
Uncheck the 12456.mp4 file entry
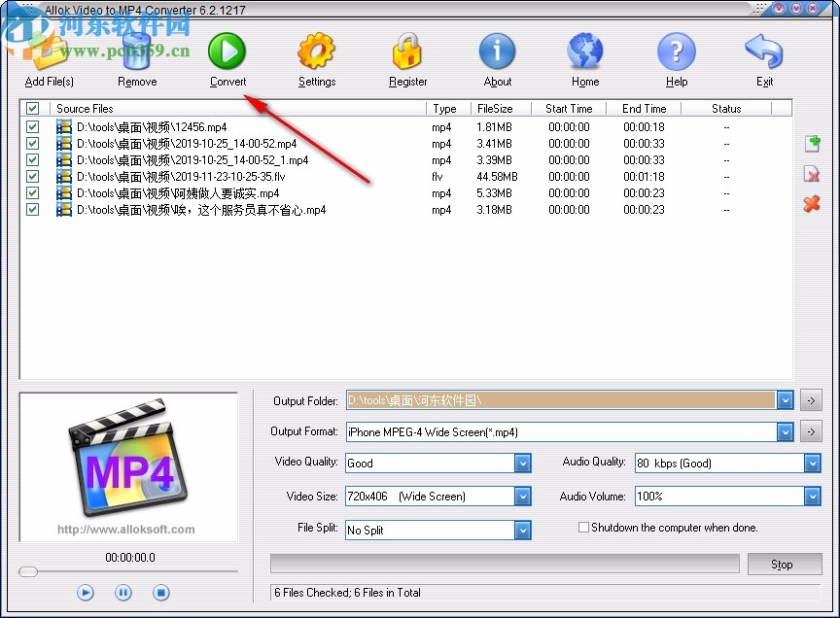coord(32,126)
